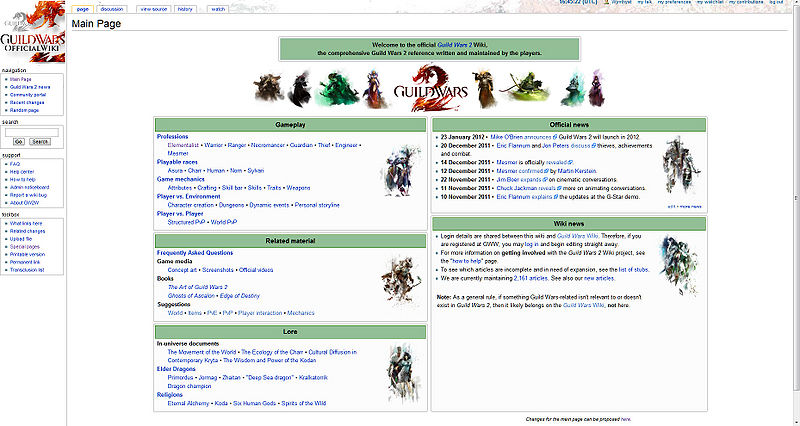This screenshot has height=426, width=800.
Task: Click the couple artwork in Lore section
Action: (404, 373)
